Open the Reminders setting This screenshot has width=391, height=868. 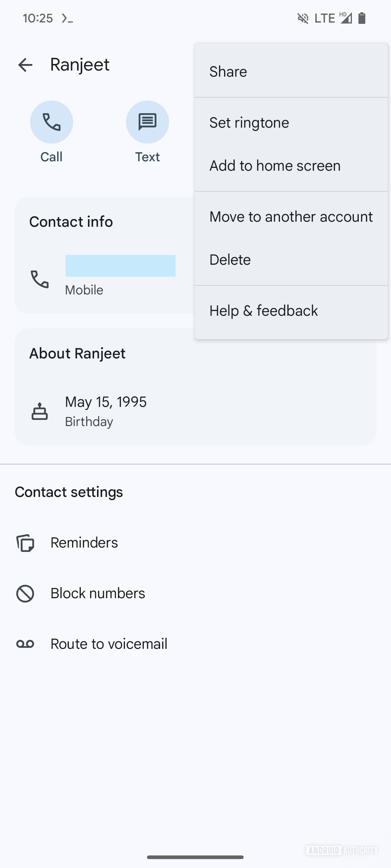click(x=84, y=543)
